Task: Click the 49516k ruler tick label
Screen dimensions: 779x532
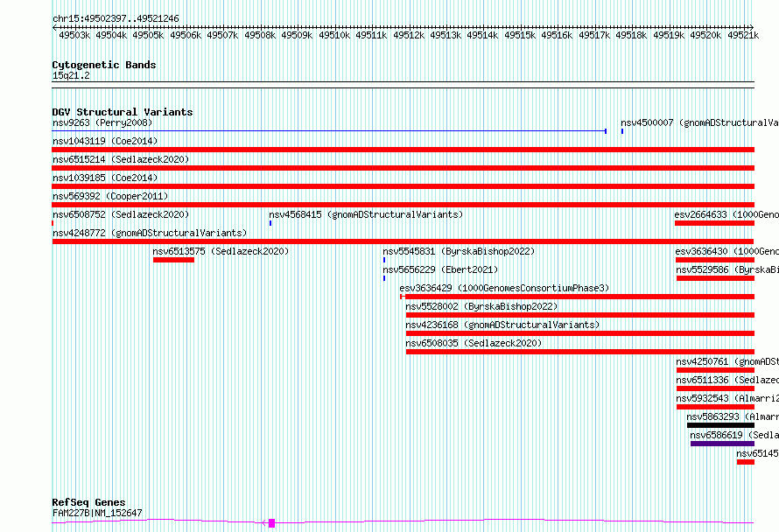Action: (x=557, y=35)
